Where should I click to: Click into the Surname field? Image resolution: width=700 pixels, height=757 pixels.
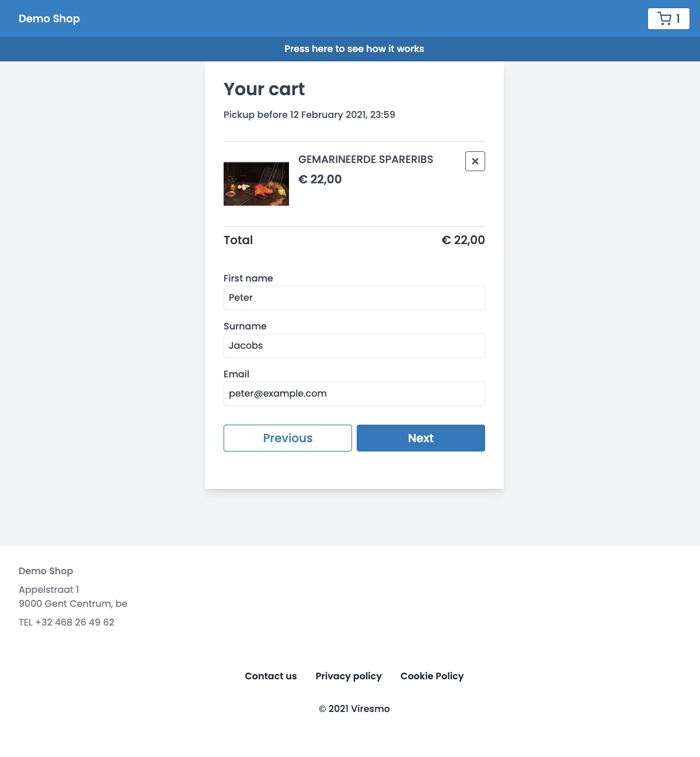click(354, 346)
